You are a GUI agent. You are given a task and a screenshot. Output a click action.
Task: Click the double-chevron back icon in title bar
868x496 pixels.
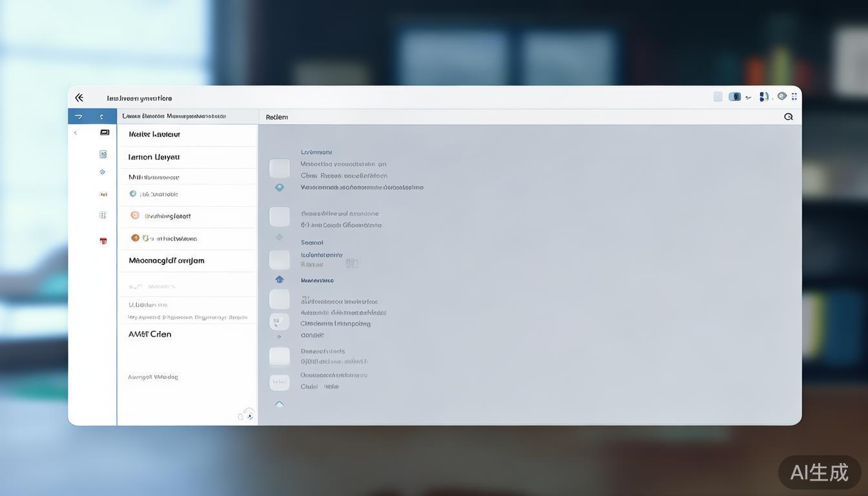click(79, 98)
